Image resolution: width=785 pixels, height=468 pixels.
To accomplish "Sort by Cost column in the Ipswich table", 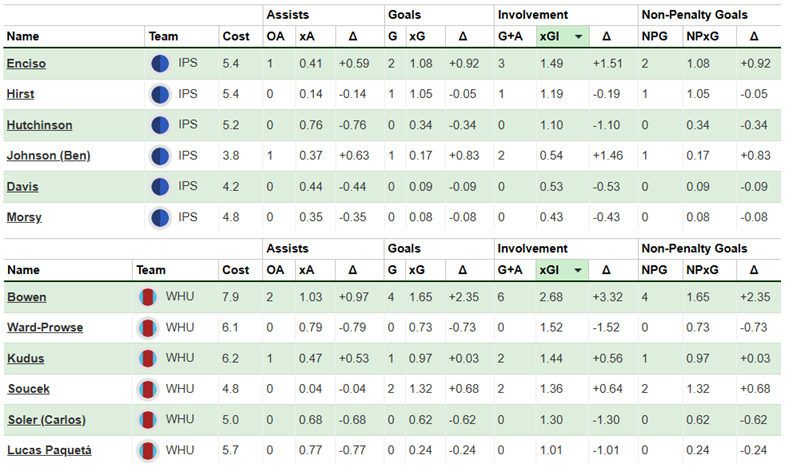I will [236, 36].
